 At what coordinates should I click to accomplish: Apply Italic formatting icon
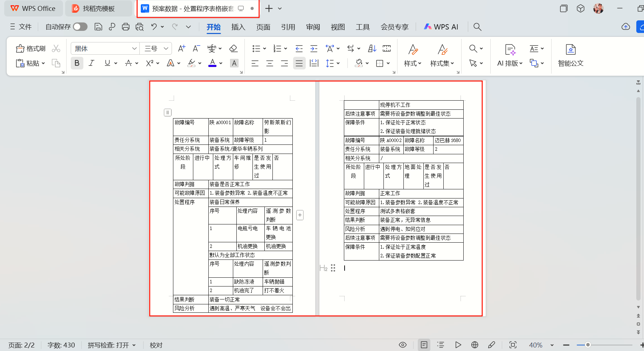[x=92, y=63]
